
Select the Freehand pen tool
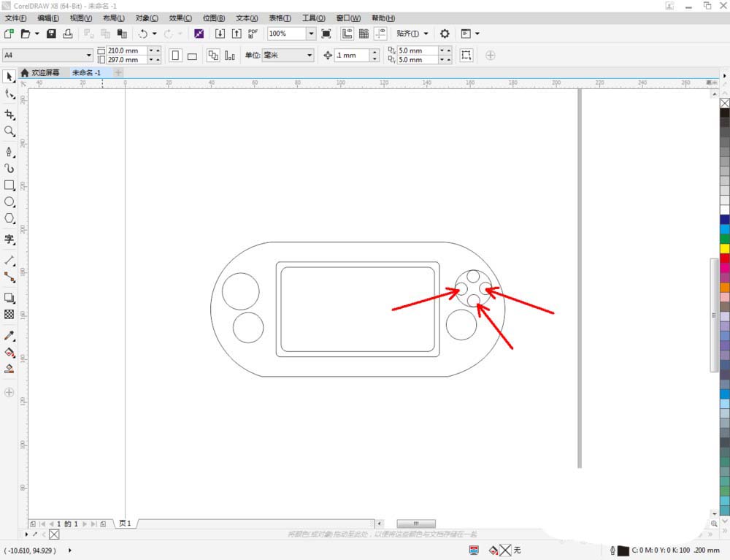tap(9, 152)
